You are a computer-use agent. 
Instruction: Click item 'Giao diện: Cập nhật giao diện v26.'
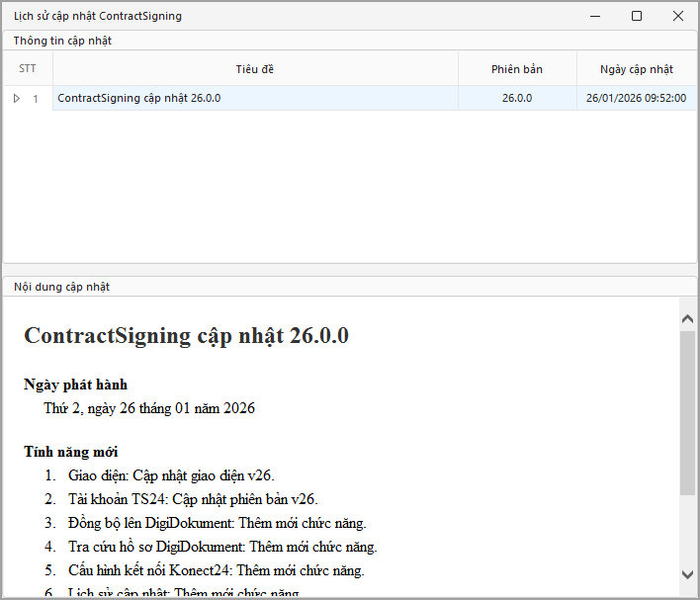171,475
